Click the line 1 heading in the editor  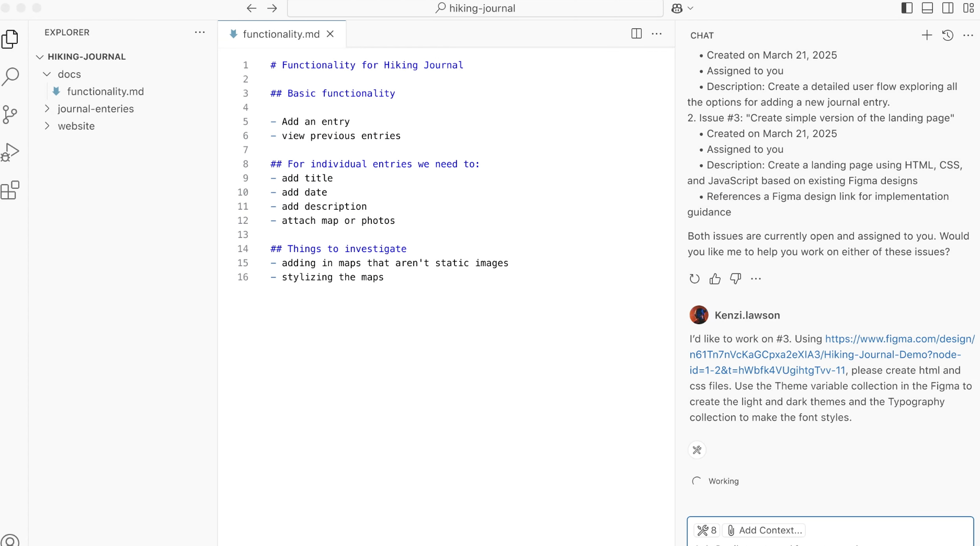coord(367,65)
